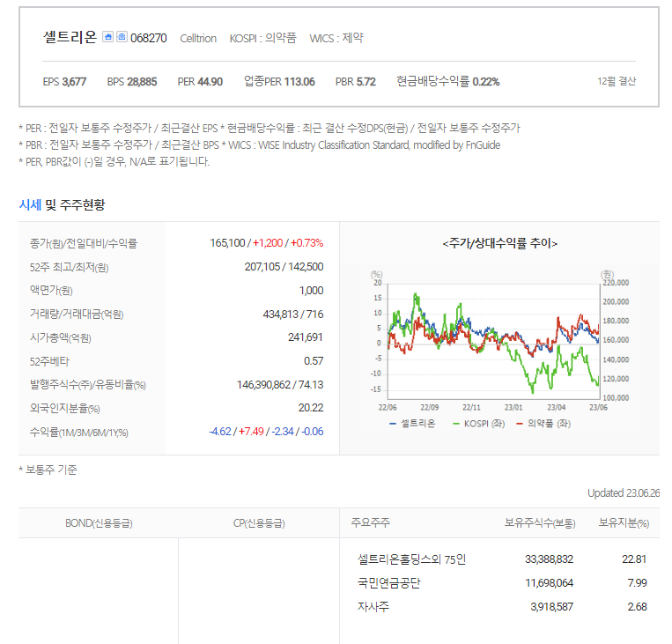Select the 52주베타 value 0.57
Image resolution: width=672 pixels, height=644 pixels.
pyautogui.click(x=314, y=361)
